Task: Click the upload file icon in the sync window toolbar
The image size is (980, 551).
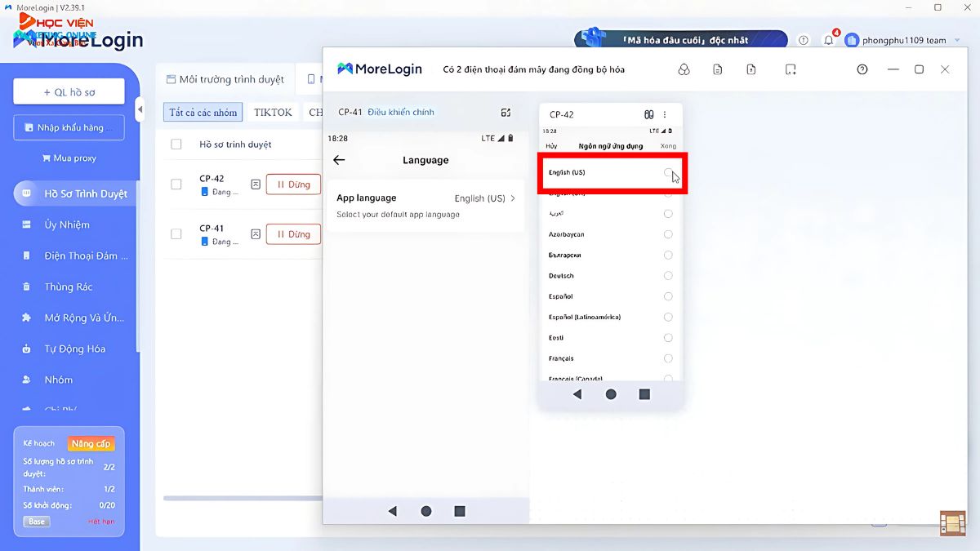Action: coord(751,69)
